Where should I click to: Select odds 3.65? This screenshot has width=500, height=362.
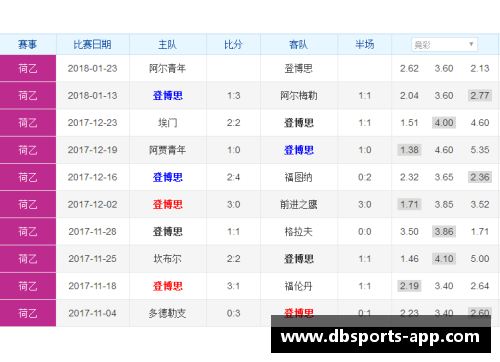[x=444, y=177]
